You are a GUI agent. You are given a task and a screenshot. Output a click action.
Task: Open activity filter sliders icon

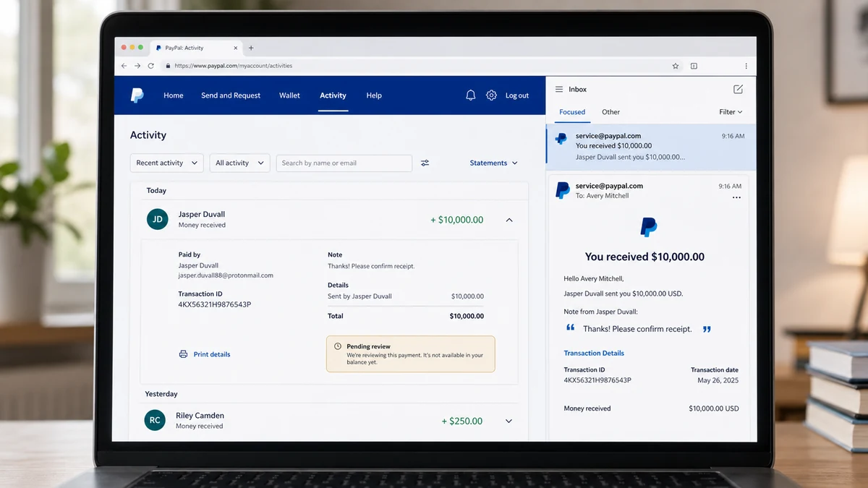[x=425, y=163]
